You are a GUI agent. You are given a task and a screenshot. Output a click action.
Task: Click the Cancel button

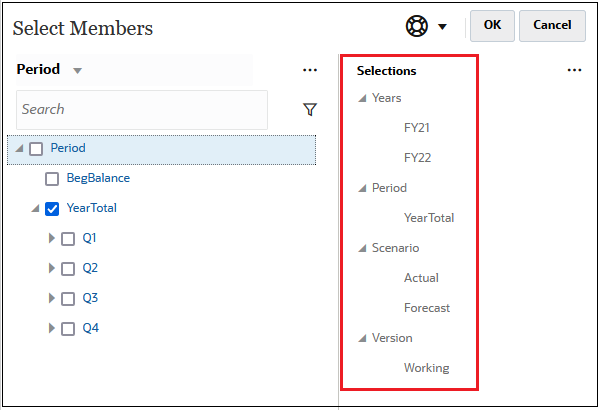(552, 26)
